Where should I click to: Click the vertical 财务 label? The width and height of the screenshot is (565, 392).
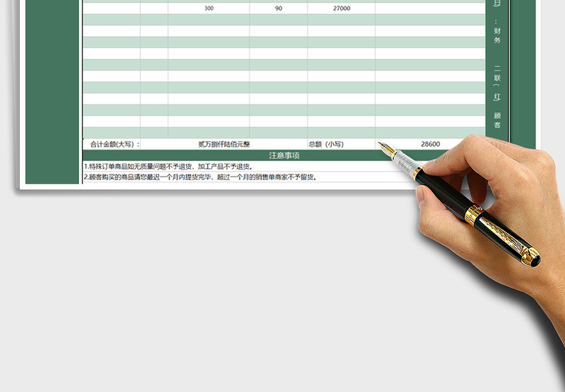tap(497, 35)
